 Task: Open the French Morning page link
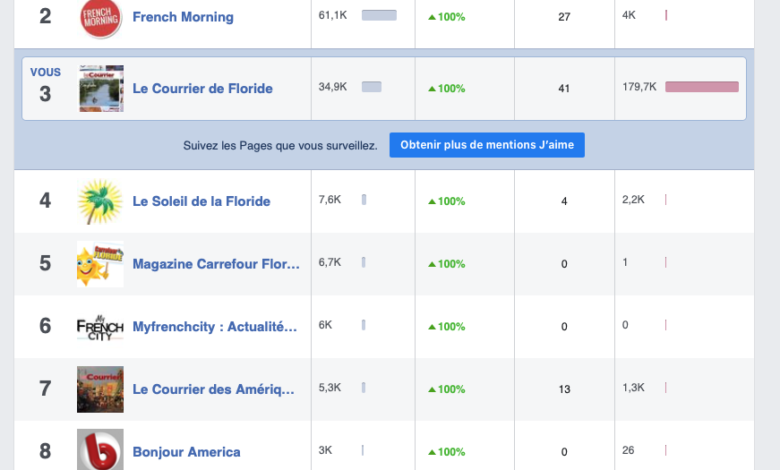click(183, 18)
